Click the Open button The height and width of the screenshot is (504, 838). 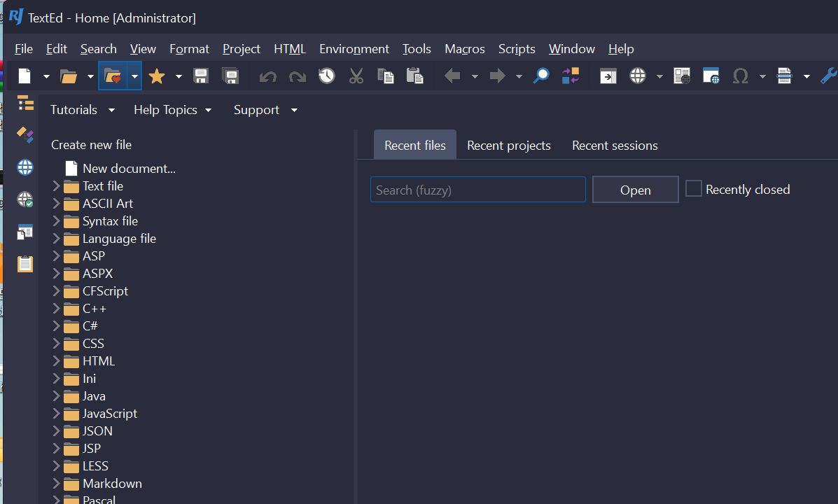[x=635, y=190]
